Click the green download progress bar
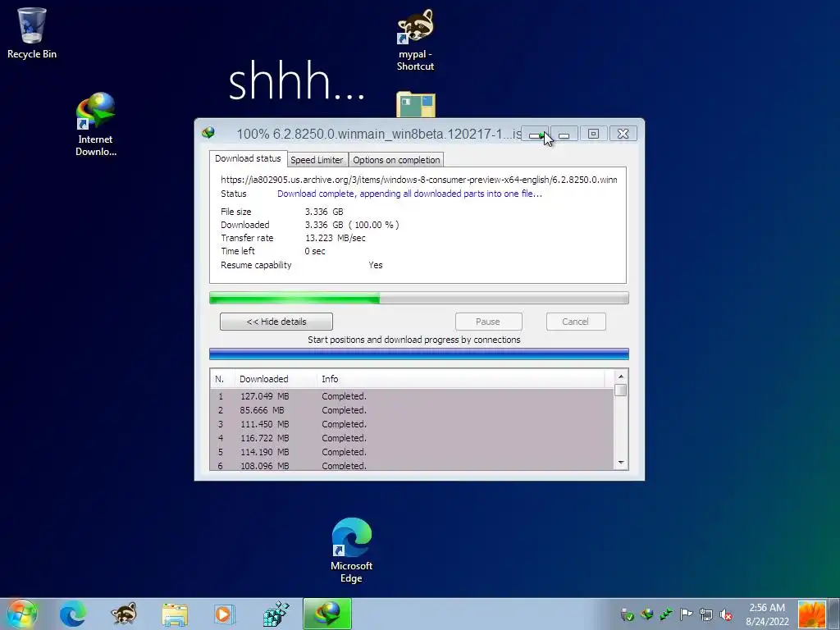The width and height of the screenshot is (840, 630). pos(419,298)
